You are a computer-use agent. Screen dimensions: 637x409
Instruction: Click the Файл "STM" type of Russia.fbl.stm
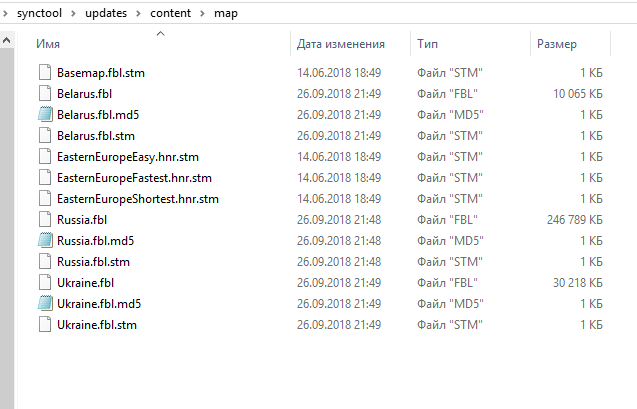[450, 262]
